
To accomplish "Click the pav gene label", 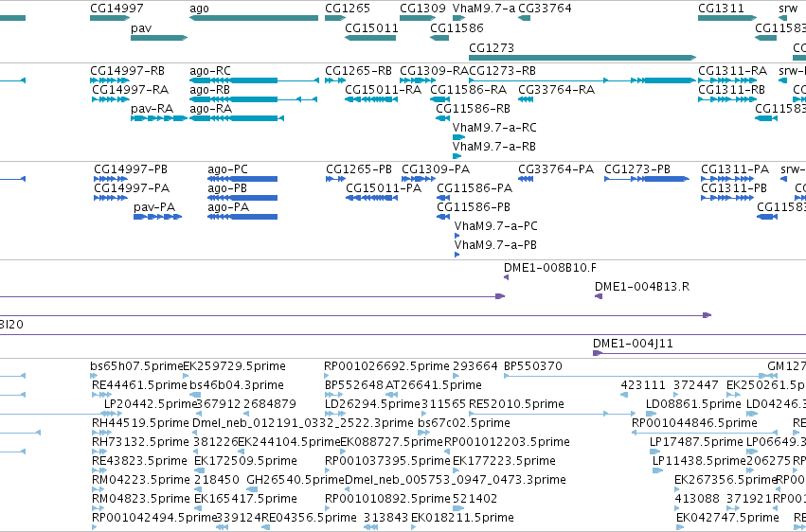I will point(141,28).
